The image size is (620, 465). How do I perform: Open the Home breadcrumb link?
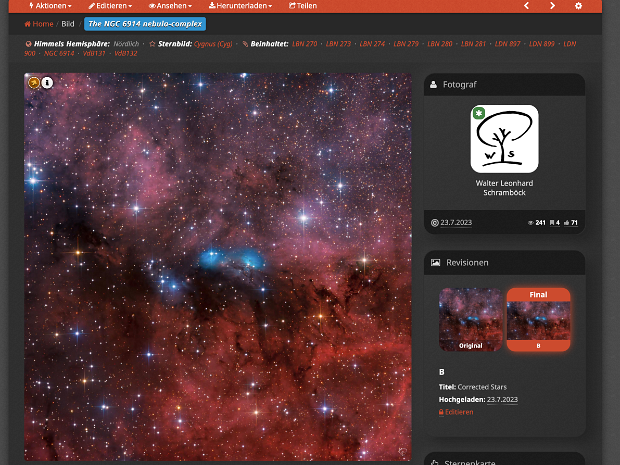click(39, 24)
